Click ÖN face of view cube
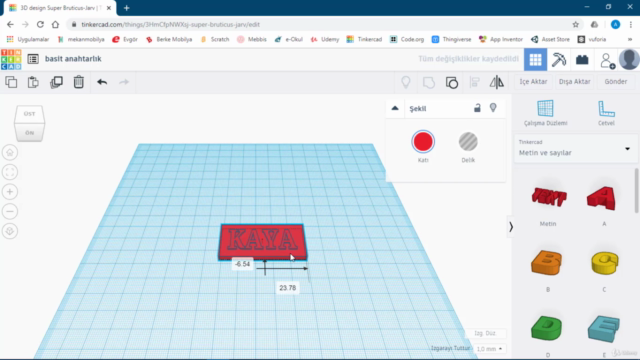The width and height of the screenshot is (640, 360). tap(29, 133)
